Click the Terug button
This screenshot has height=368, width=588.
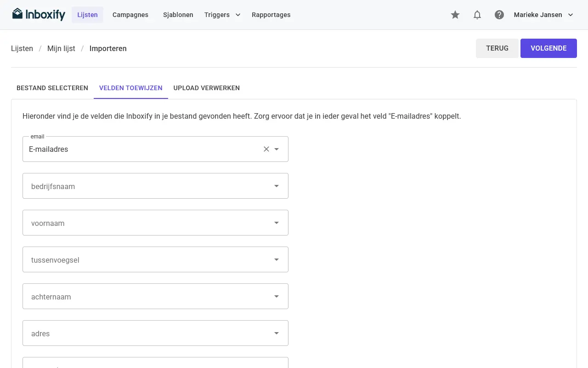(x=497, y=48)
